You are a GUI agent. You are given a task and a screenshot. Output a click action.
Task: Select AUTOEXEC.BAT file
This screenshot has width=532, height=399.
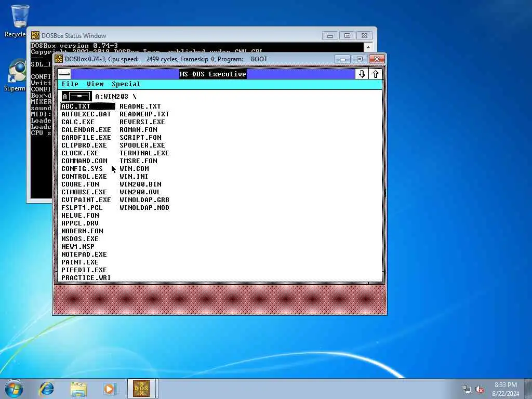[86, 114]
